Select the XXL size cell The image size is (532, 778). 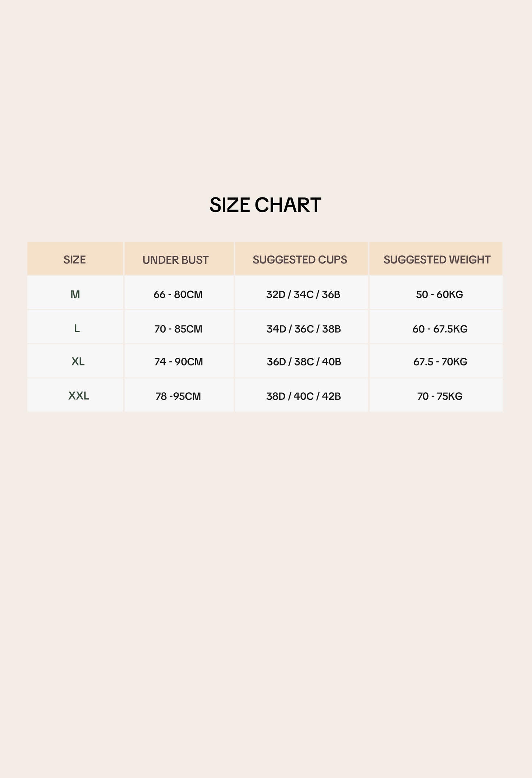pyautogui.click(x=75, y=395)
